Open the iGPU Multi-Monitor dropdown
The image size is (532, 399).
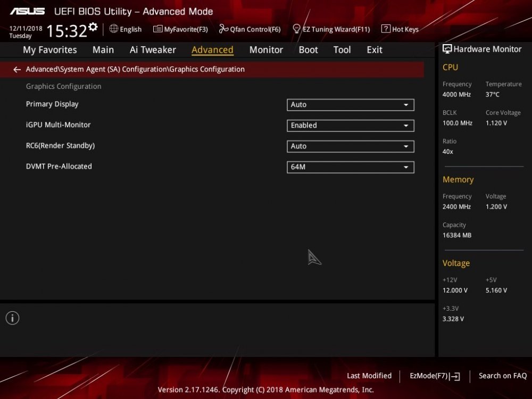click(x=350, y=126)
